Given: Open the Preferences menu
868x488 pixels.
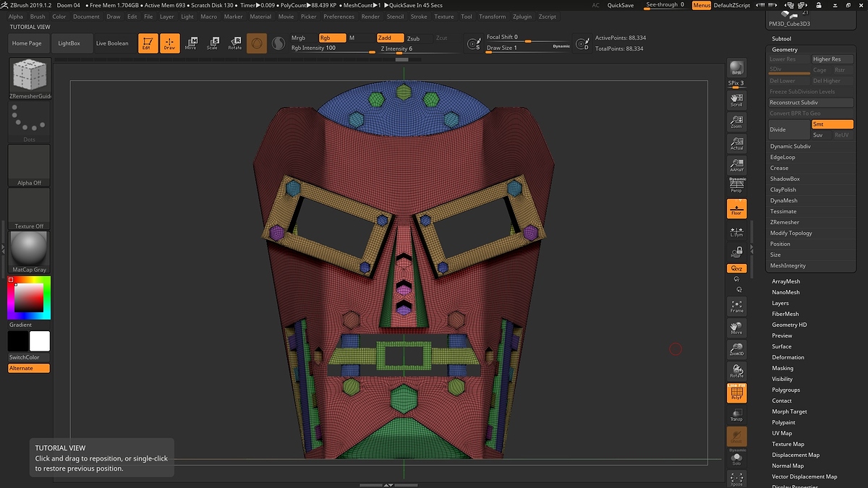Looking at the screenshot, I should (339, 17).
